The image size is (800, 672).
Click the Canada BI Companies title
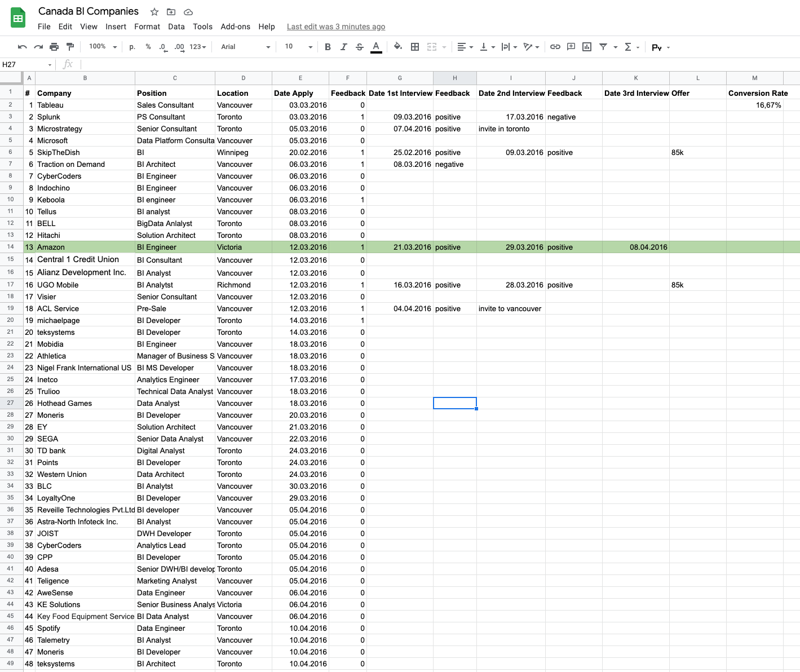[89, 11]
